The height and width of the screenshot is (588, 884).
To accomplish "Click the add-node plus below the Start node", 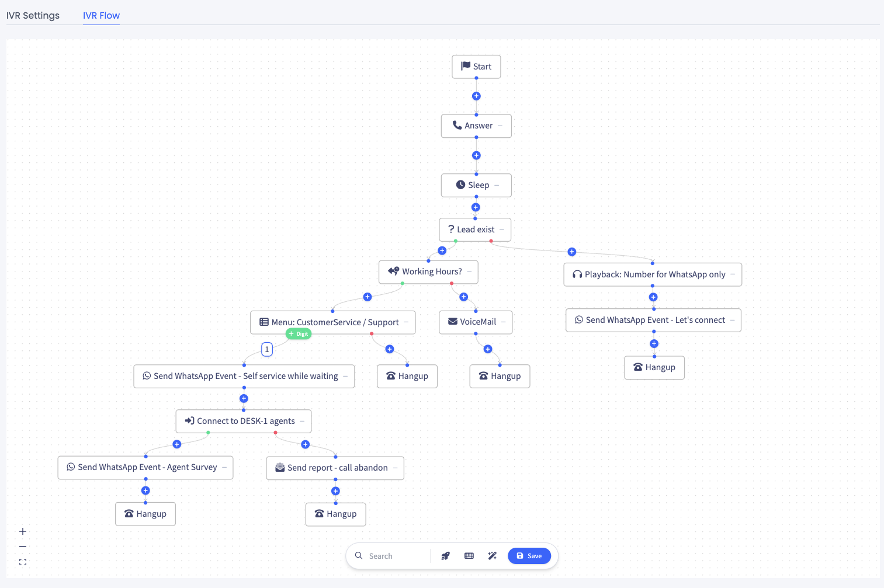I will coord(476,95).
